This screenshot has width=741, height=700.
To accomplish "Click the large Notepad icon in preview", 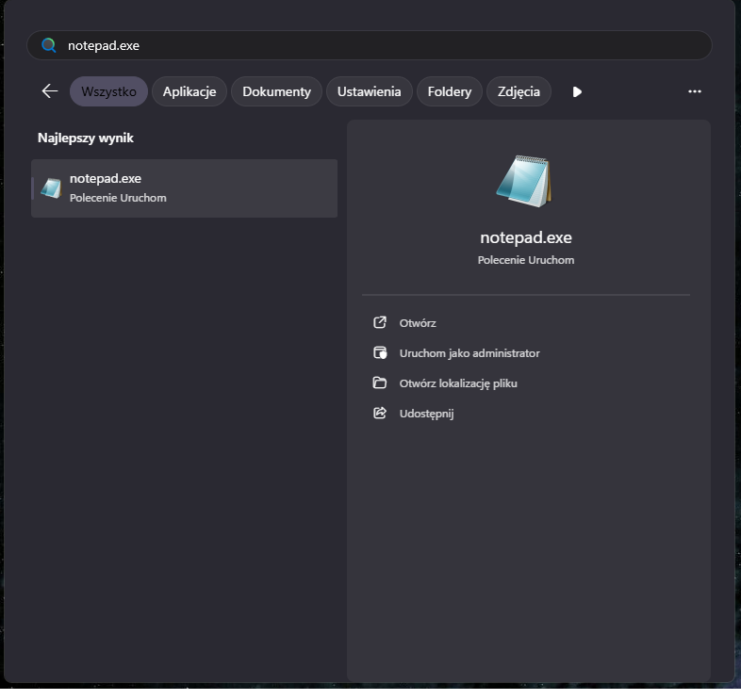I will pos(525,182).
